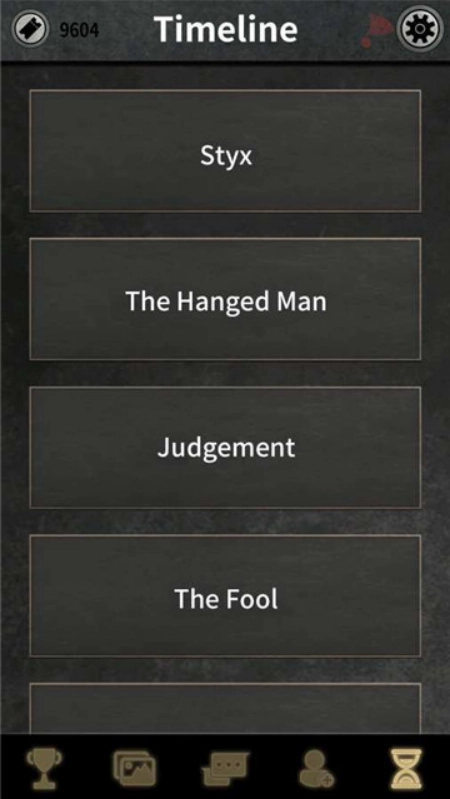Screen dimensions: 450x799
Task: Open the Styx timeline entry
Action: tap(225, 151)
